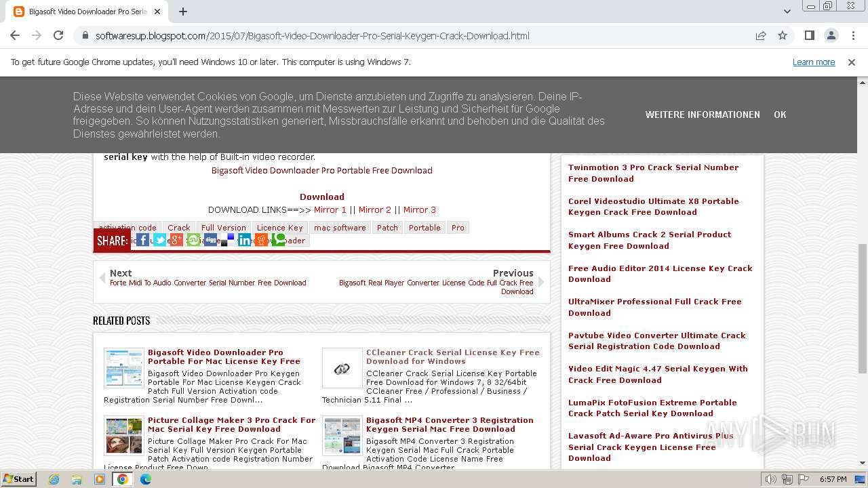Select the Patch tag label
The image size is (868, 488).
(387, 228)
